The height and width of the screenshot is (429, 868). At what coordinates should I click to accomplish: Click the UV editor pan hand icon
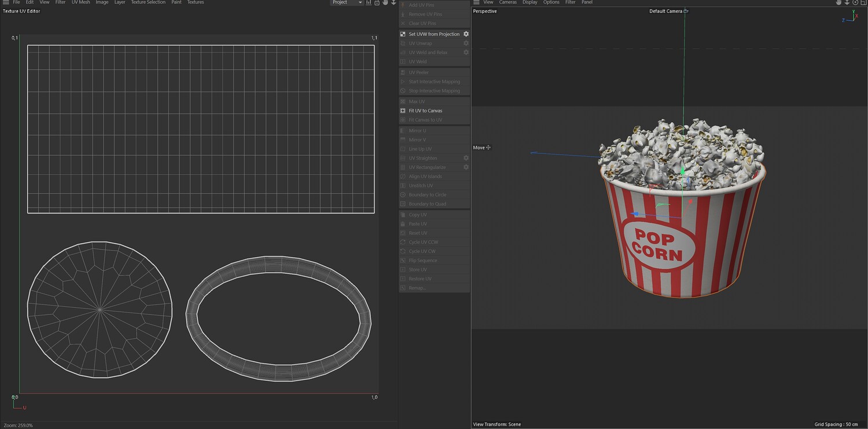pyautogui.click(x=385, y=2)
